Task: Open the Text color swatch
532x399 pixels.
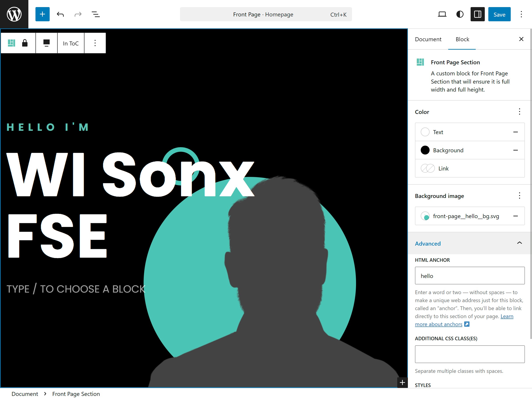Action: click(425, 132)
